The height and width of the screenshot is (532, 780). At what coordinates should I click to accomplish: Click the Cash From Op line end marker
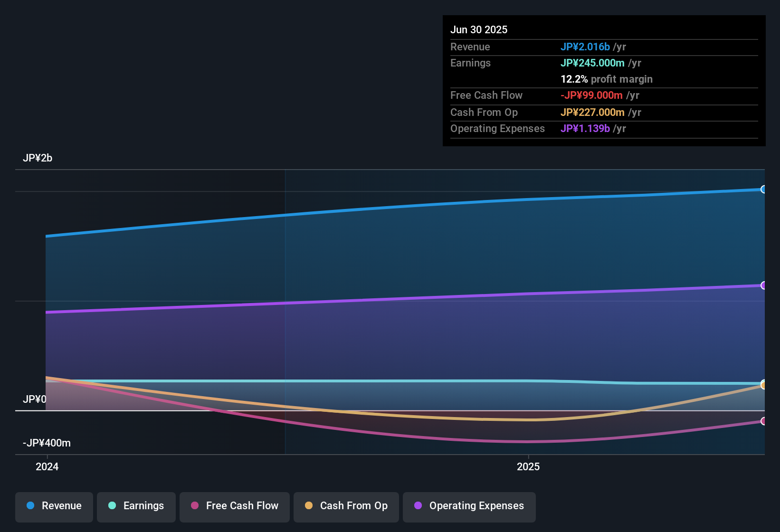click(x=763, y=386)
